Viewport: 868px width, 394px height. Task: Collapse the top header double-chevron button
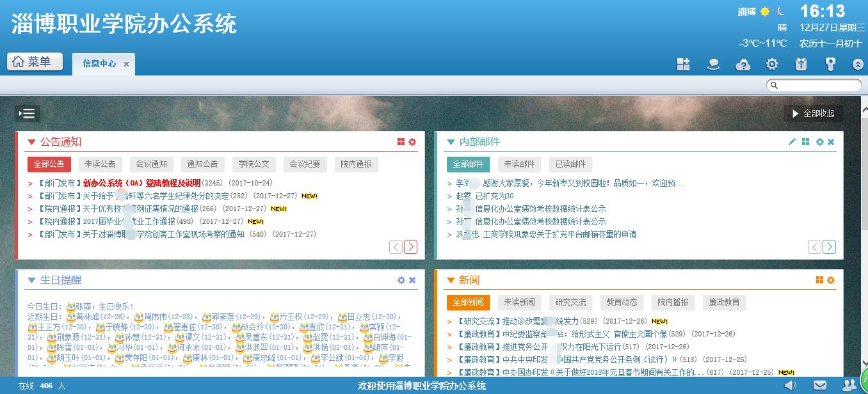tap(858, 64)
